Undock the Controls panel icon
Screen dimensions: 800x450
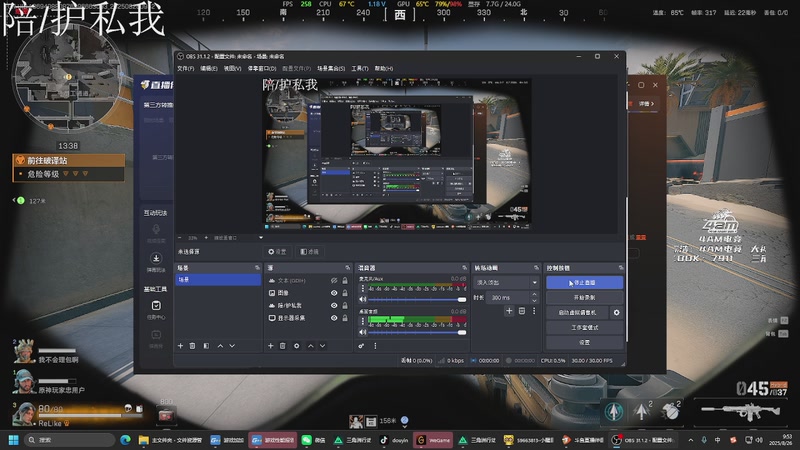620,268
